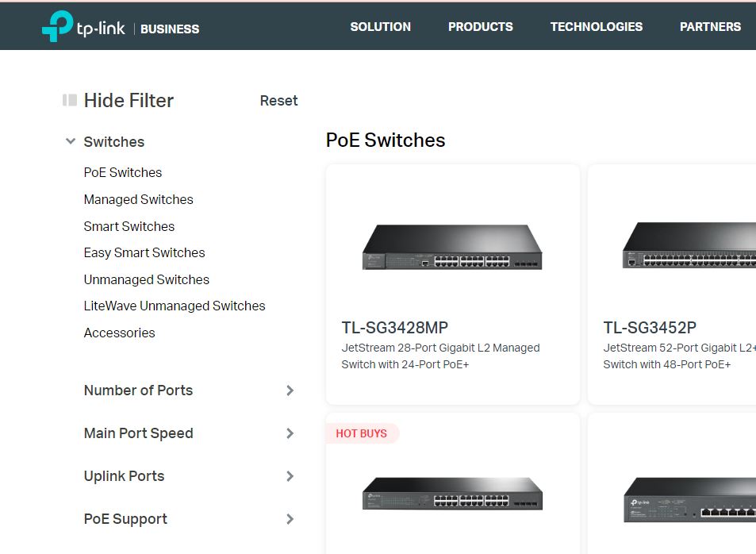The height and width of the screenshot is (554, 756).
Task: Open the SOLUTION menu
Action: click(381, 26)
